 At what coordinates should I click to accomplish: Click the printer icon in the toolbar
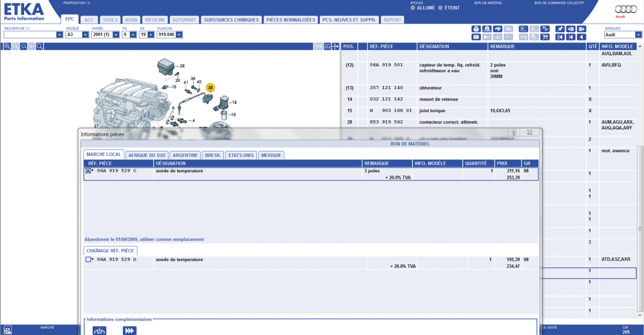tap(475, 29)
